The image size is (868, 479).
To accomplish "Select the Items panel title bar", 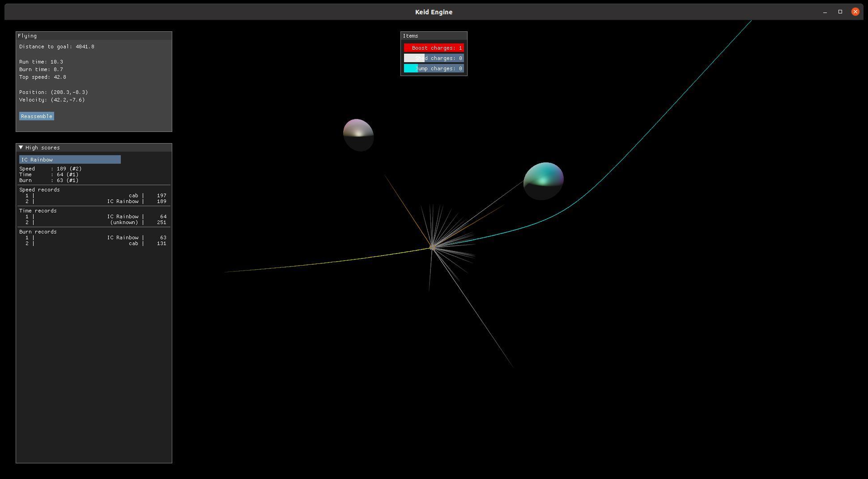I will pyautogui.click(x=434, y=36).
